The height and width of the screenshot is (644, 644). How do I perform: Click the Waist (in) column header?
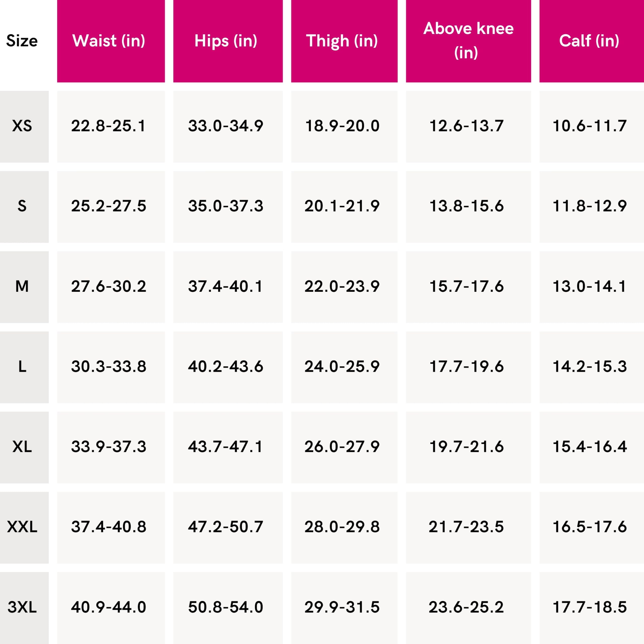[x=111, y=41]
